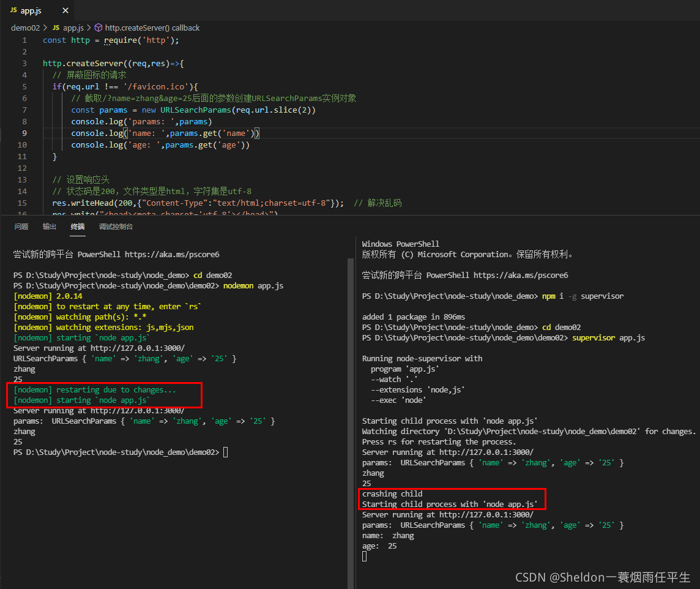Place cursor at the left terminal prompt

click(225, 452)
